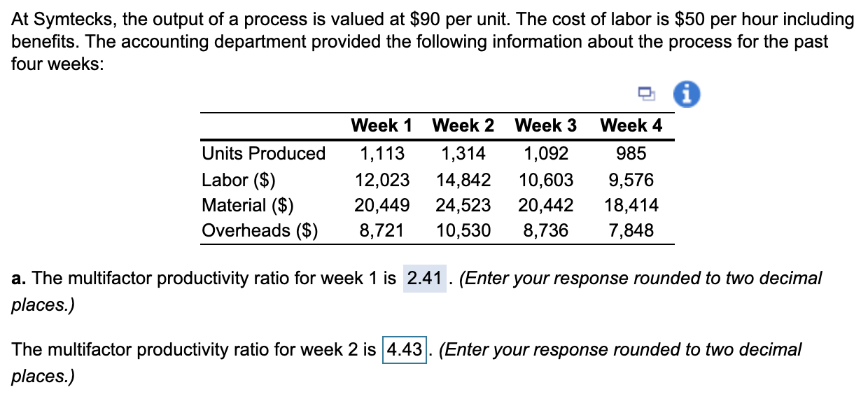Screen dimensions: 868x406
Task: Click the value 1,113 in the table
Action: (x=383, y=153)
